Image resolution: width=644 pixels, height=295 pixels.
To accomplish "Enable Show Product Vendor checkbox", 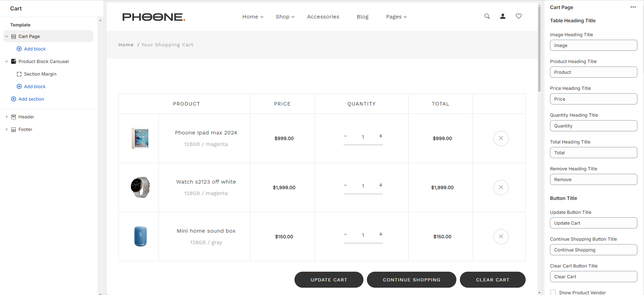I will coord(553,293).
